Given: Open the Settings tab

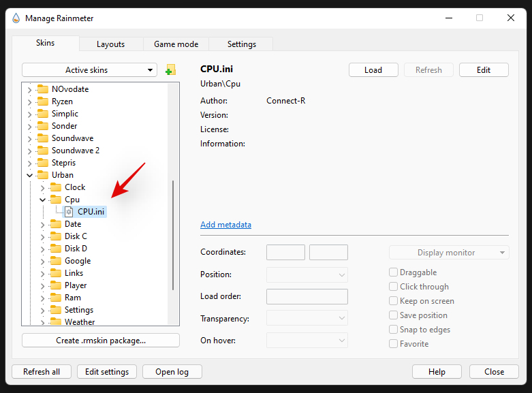Looking at the screenshot, I should click(242, 44).
